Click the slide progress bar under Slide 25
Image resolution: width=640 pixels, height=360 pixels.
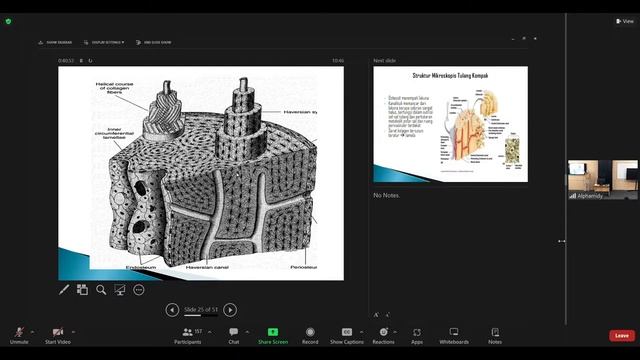pyautogui.click(x=201, y=316)
